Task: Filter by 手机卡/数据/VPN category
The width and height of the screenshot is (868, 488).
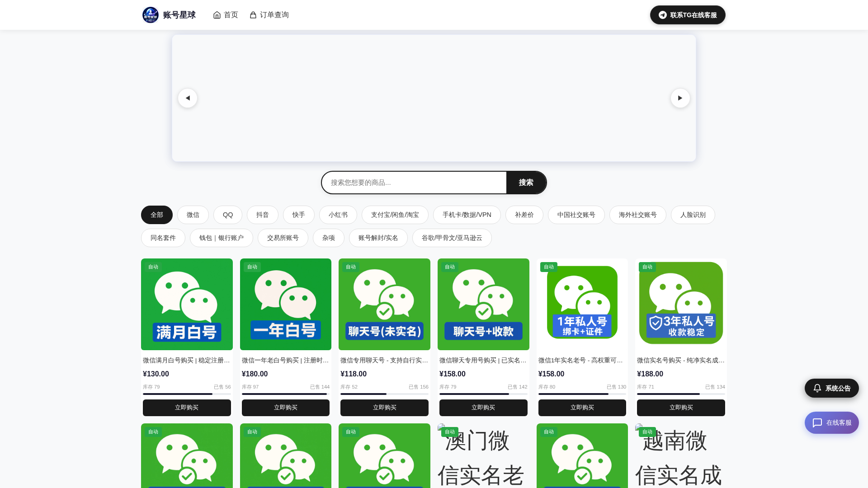Action: [x=467, y=215]
